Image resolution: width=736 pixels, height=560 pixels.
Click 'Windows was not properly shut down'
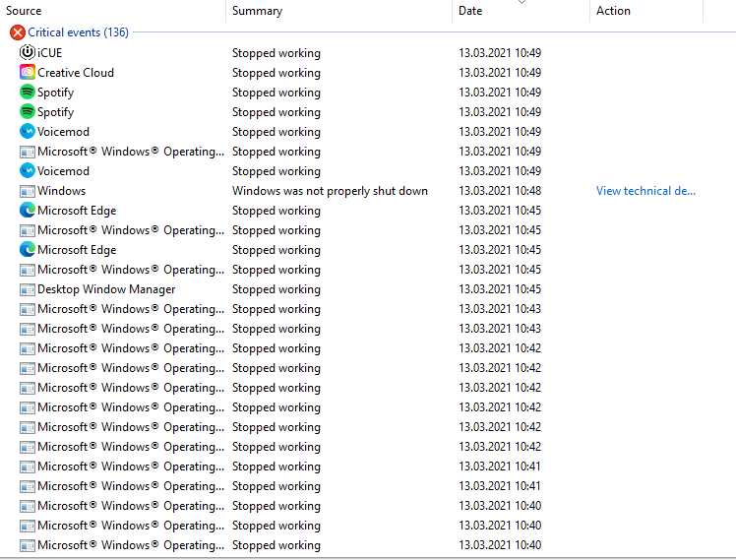pyautogui.click(x=330, y=191)
